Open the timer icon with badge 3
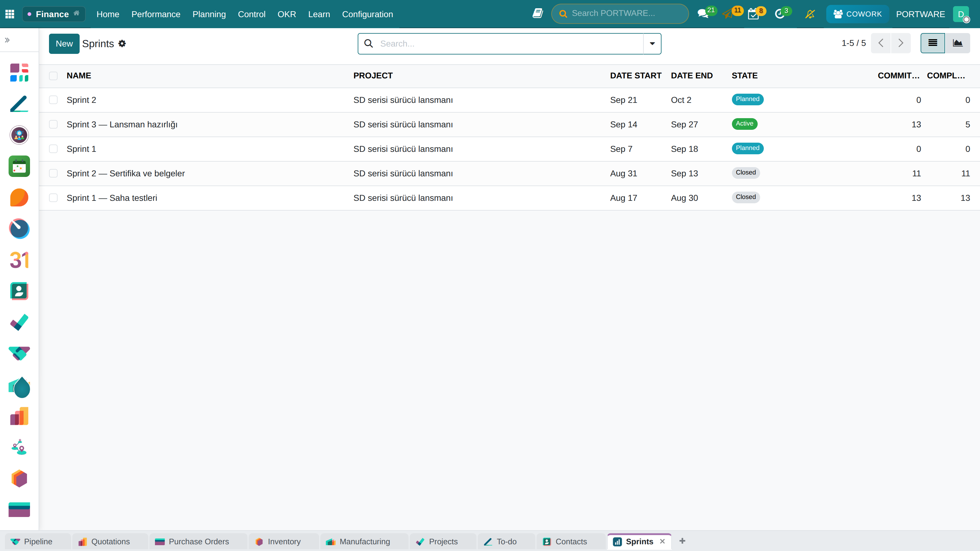The width and height of the screenshot is (980, 551). 779,14
